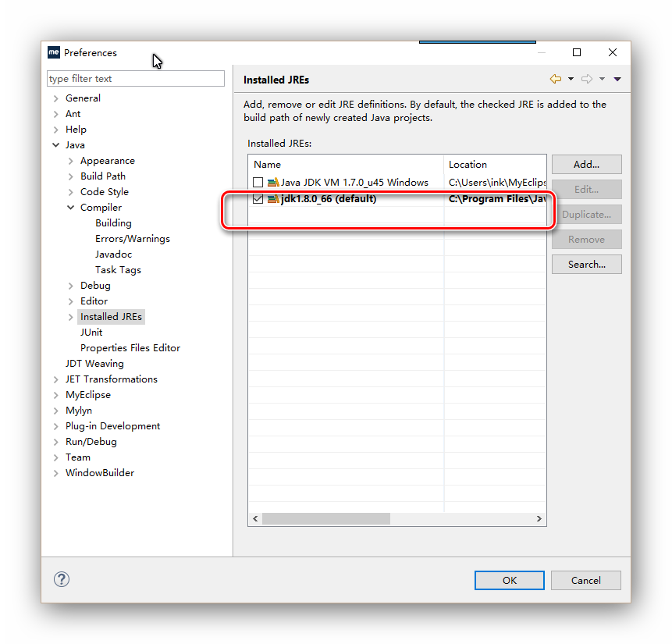Collapse the Java tree node
Screen dimensions: 672x644
point(55,145)
